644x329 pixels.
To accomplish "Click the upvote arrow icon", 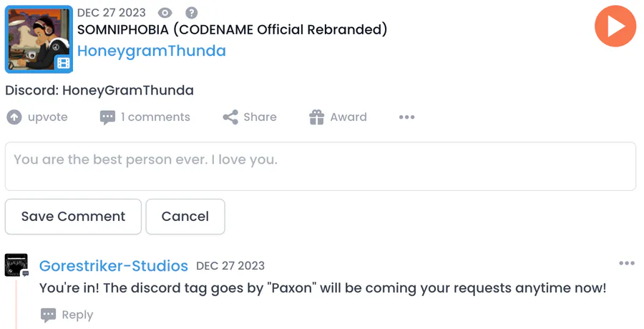I will [14, 117].
